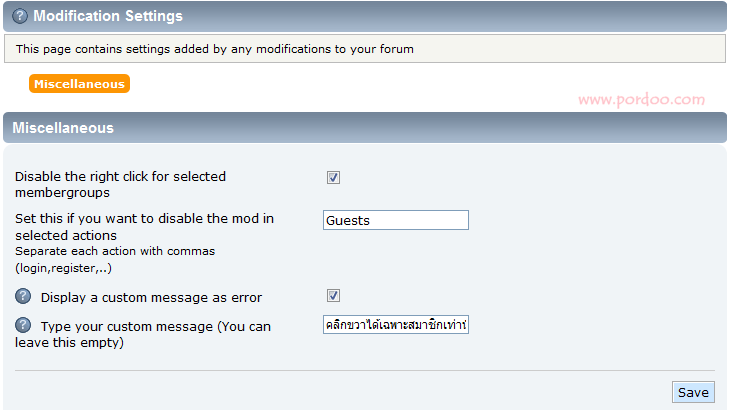The image size is (729, 410).
Task: Click the Disable the right click label text
Action: tap(120, 185)
